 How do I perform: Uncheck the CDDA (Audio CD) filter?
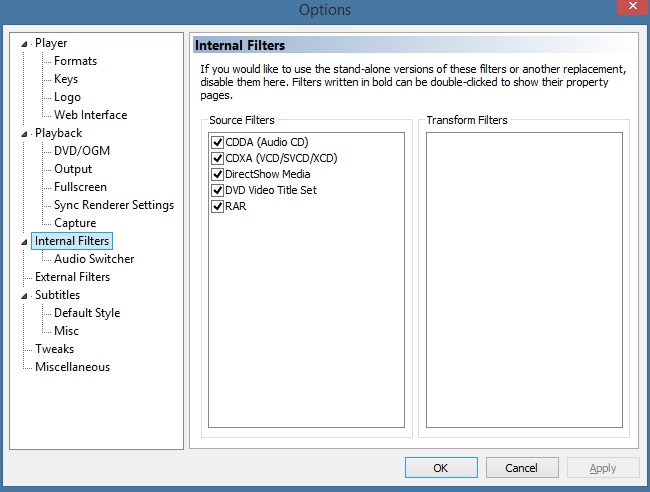tap(218, 142)
